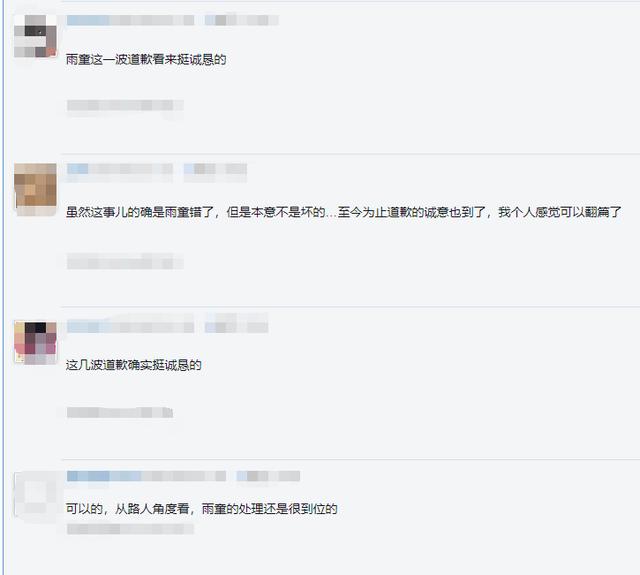Open pink avatar beside 这几波道歉确实挺诚恳的 comment
This screenshot has width=640, height=575.
point(35,342)
